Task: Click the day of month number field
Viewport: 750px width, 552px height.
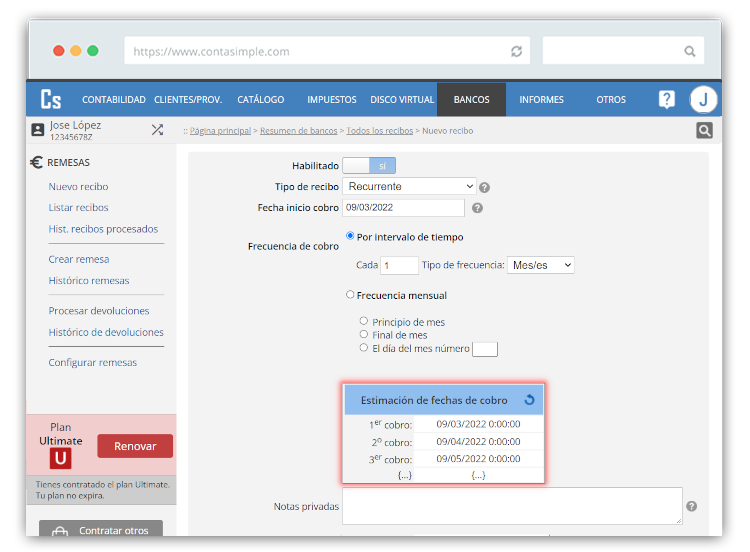Action: click(485, 349)
